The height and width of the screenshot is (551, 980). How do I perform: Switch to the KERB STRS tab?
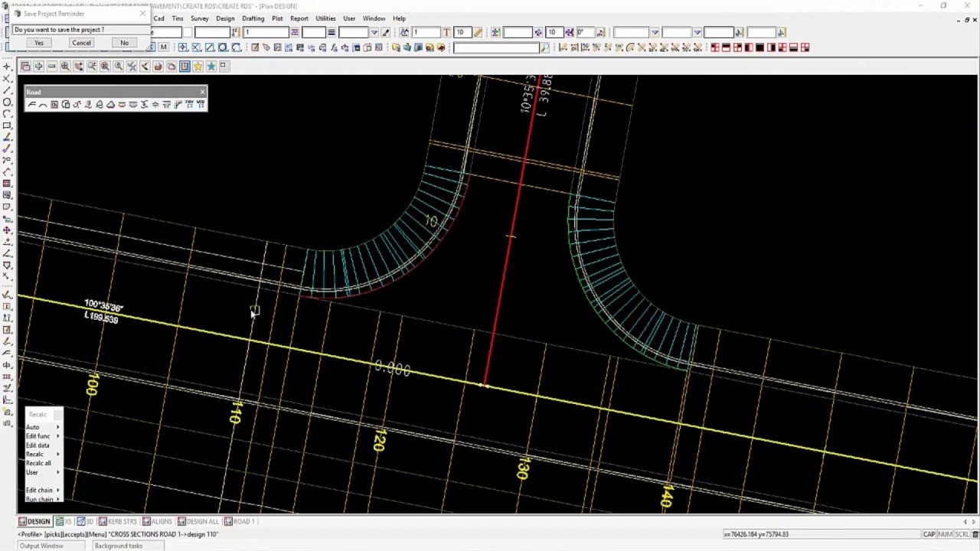tap(117, 521)
